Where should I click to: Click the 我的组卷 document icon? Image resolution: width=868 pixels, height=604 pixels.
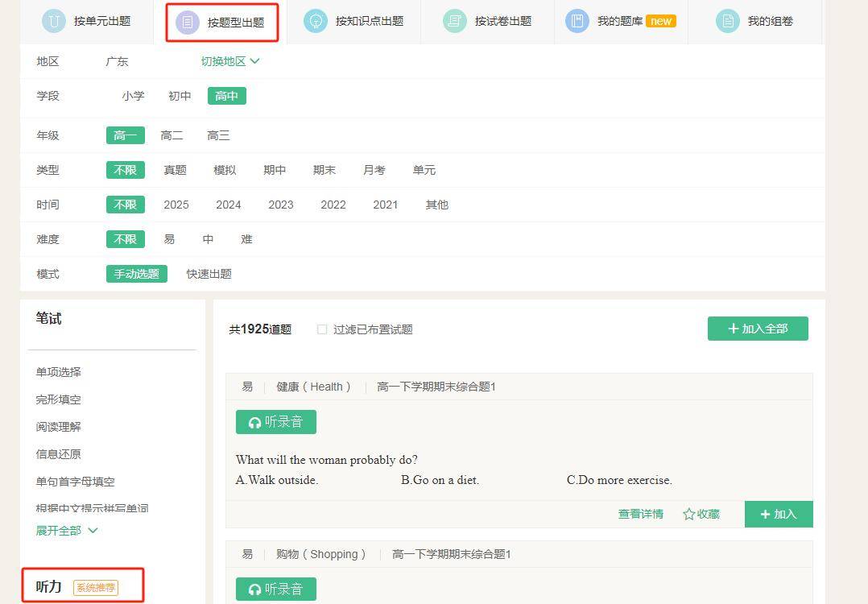click(727, 21)
